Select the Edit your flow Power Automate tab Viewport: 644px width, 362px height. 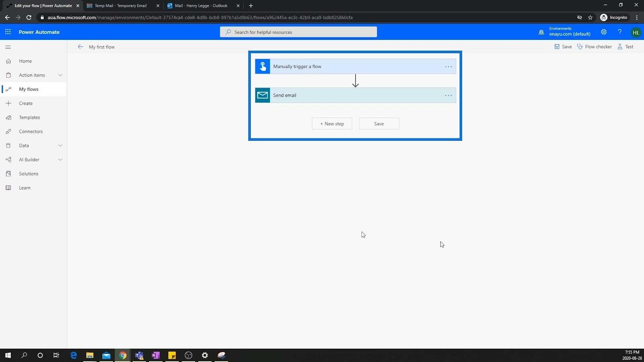43,6
